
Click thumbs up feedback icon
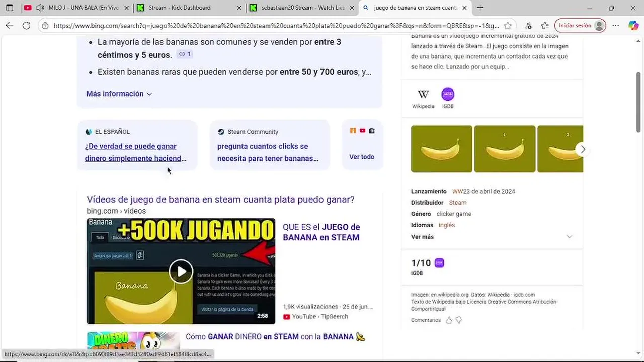449,320
